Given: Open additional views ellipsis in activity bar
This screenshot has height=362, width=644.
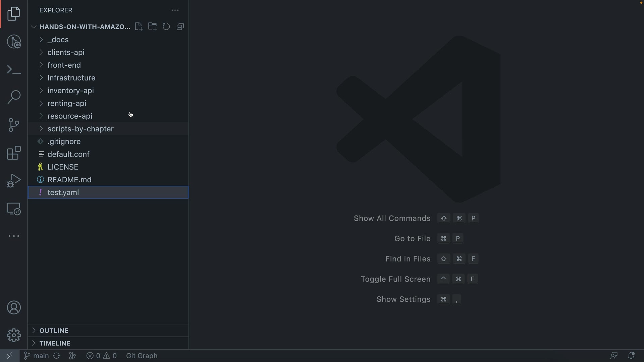Looking at the screenshot, I should [x=14, y=236].
